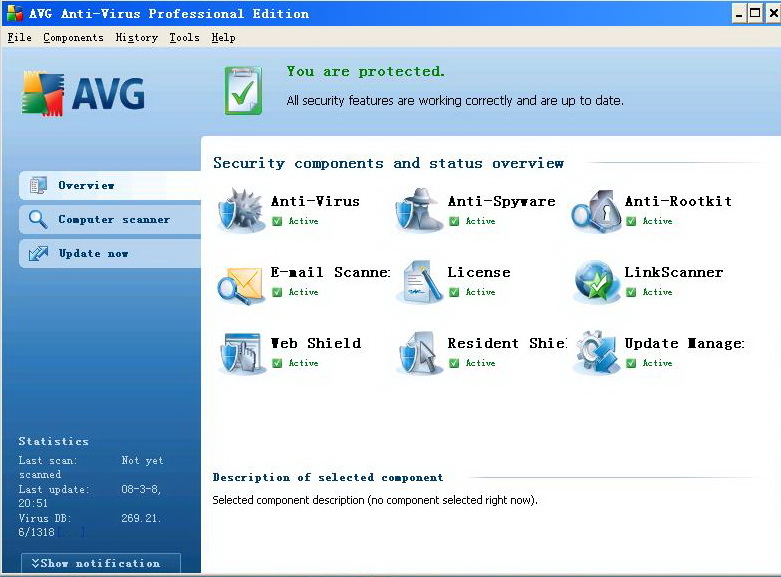Image resolution: width=781 pixels, height=577 pixels.
Task: Click the Update now arrow icon
Action: pyautogui.click(x=38, y=254)
